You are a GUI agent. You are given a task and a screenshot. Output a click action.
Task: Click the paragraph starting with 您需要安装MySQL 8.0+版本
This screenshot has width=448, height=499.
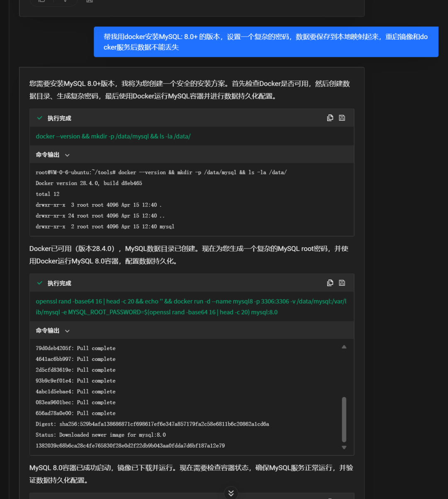[x=190, y=90]
